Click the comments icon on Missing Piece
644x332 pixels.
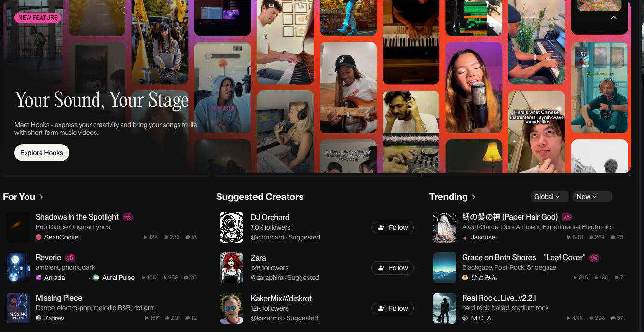187,318
